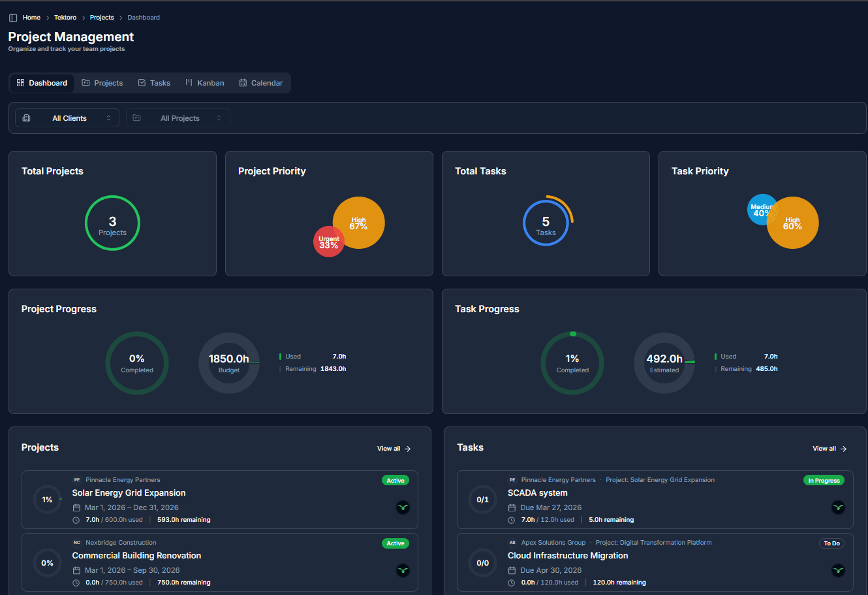Click the PE client badge in Projects list

77,480
